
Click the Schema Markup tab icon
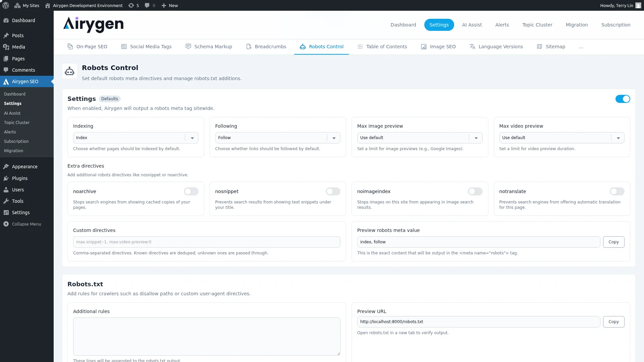[x=188, y=47]
